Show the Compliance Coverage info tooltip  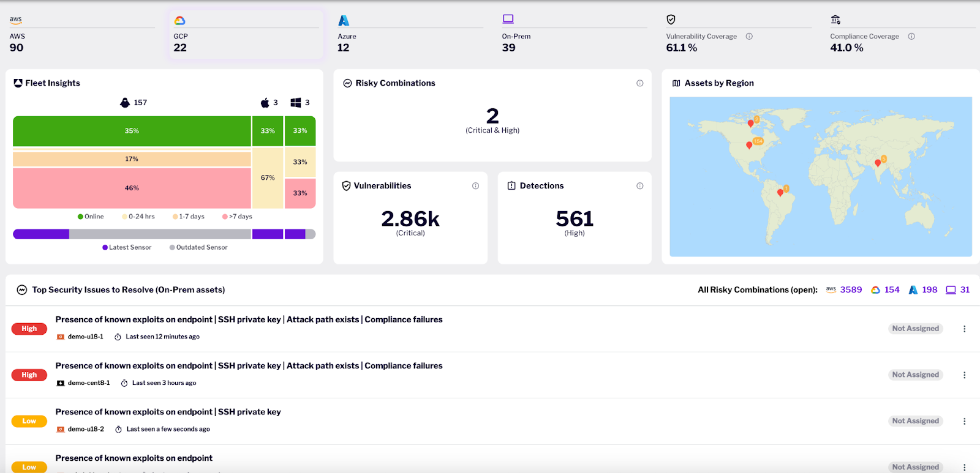(911, 36)
